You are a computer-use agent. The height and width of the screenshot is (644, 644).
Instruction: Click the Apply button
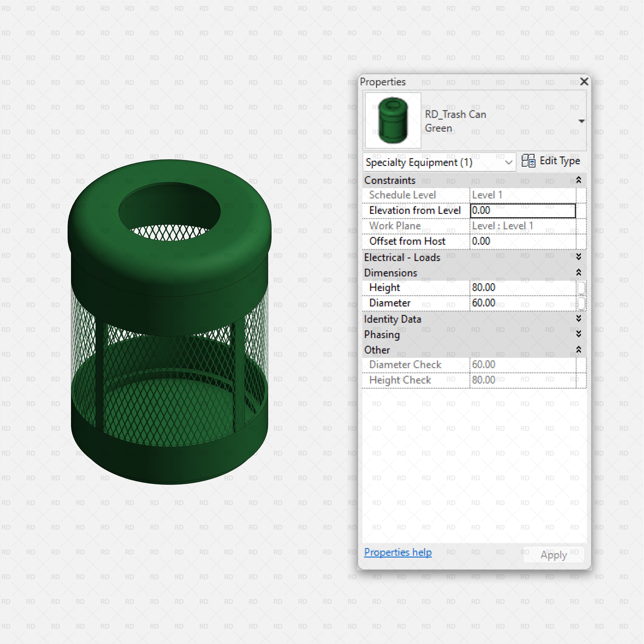coord(554,555)
